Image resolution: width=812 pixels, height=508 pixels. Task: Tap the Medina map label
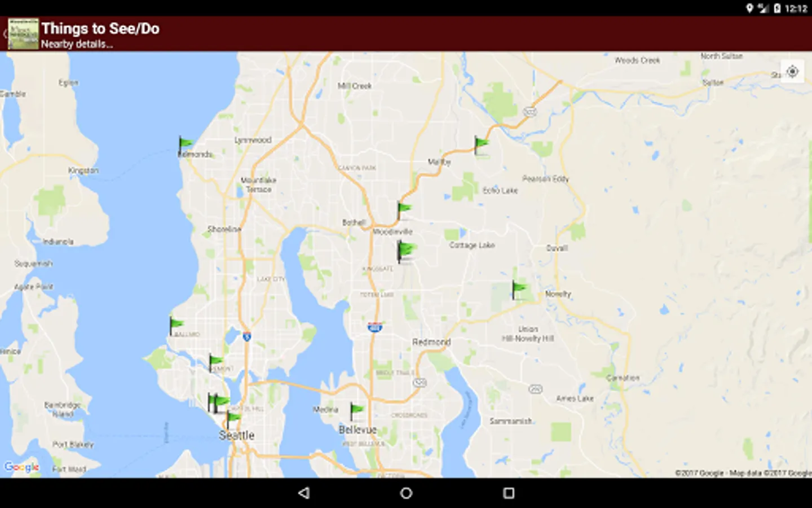click(x=325, y=409)
